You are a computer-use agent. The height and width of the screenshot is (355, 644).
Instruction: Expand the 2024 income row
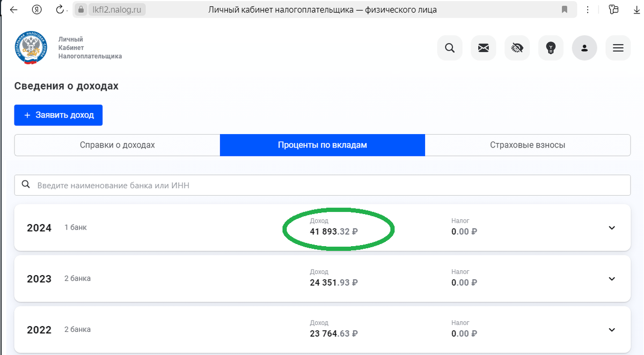[611, 228]
